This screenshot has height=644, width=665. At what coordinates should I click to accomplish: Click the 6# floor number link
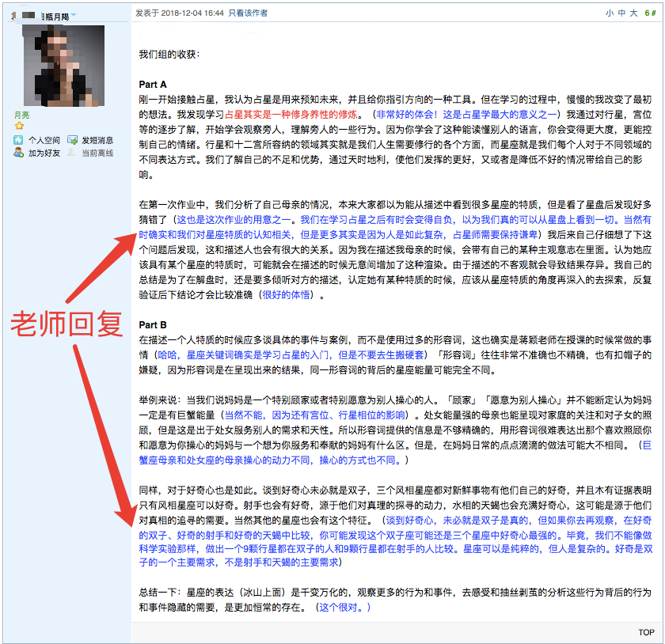pyautogui.click(x=648, y=13)
